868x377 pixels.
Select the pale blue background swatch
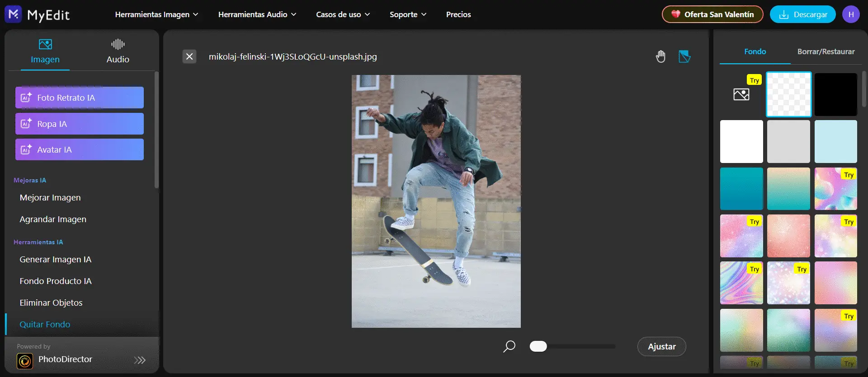click(x=836, y=141)
